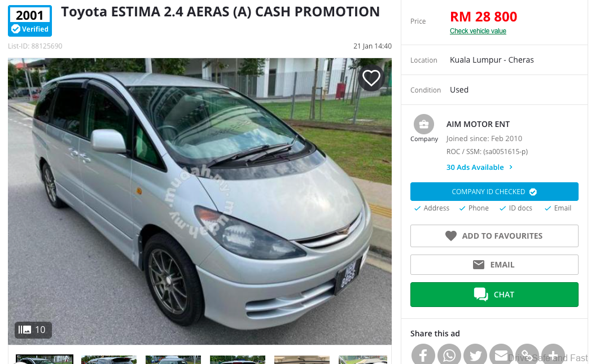Share the ad on Facebook
This screenshot has height=364, width=591.
(423, 355)
